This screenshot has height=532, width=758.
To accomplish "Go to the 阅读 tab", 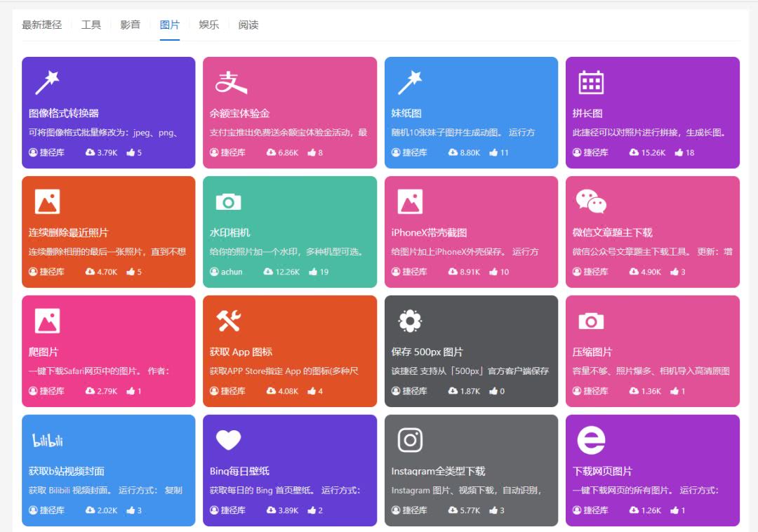I will coord(248,25).
